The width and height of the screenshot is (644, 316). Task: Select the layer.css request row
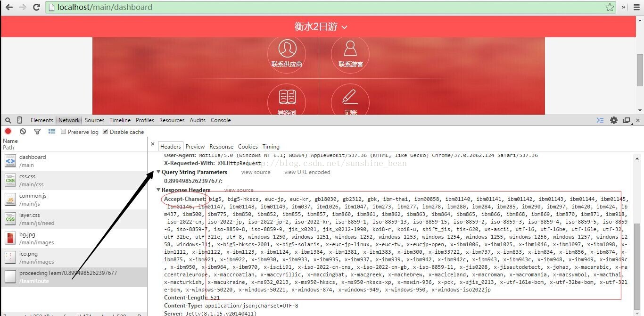point(74,219)
